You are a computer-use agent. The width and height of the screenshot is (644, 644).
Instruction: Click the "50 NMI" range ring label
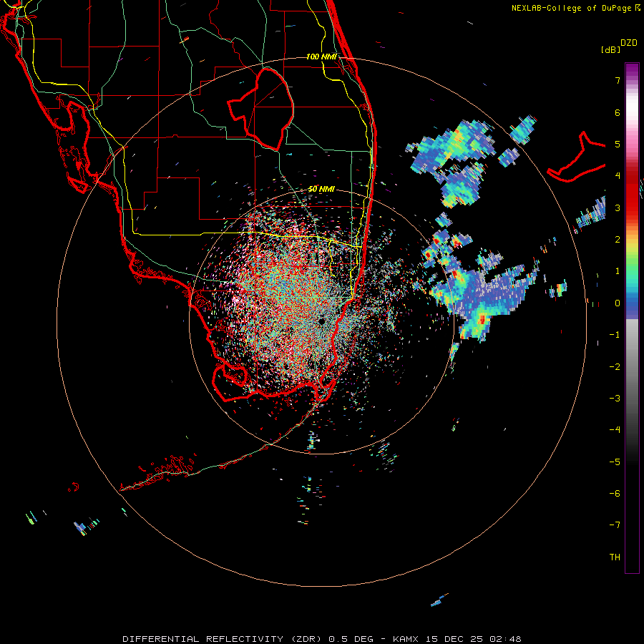click(x=321, y=189)
